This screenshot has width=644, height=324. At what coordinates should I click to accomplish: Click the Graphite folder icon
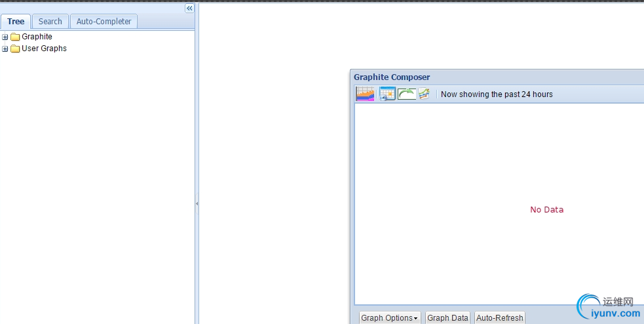click(x=15, y=37)
